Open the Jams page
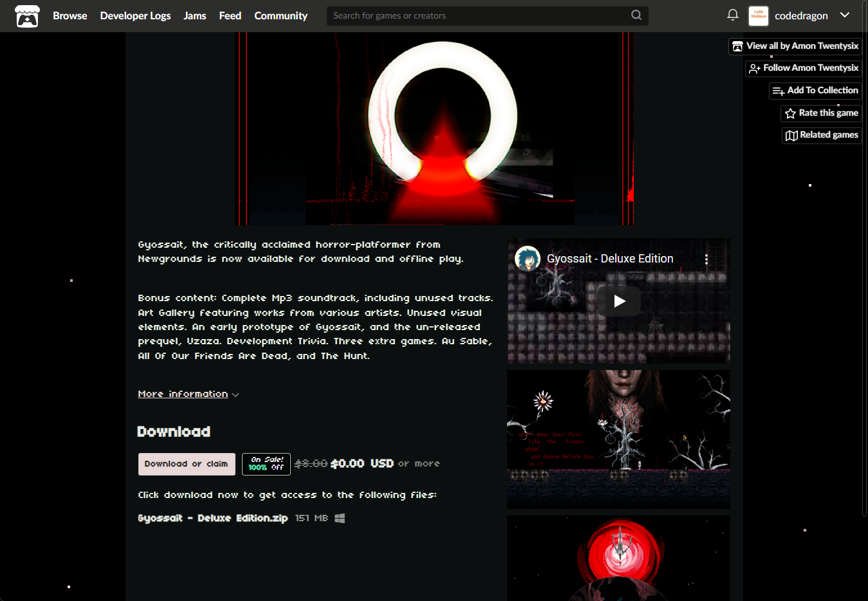This screenshot has height=601, width=868. pos(194,15)
